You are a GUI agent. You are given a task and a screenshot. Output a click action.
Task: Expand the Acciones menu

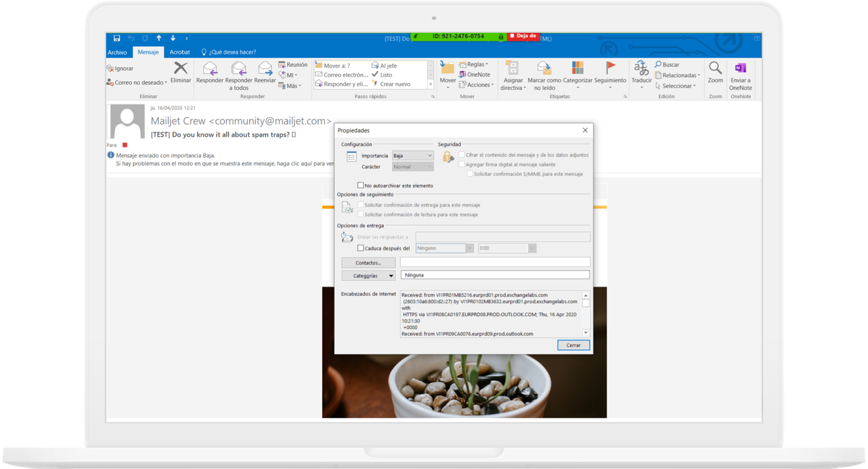[x=476, y=85]
